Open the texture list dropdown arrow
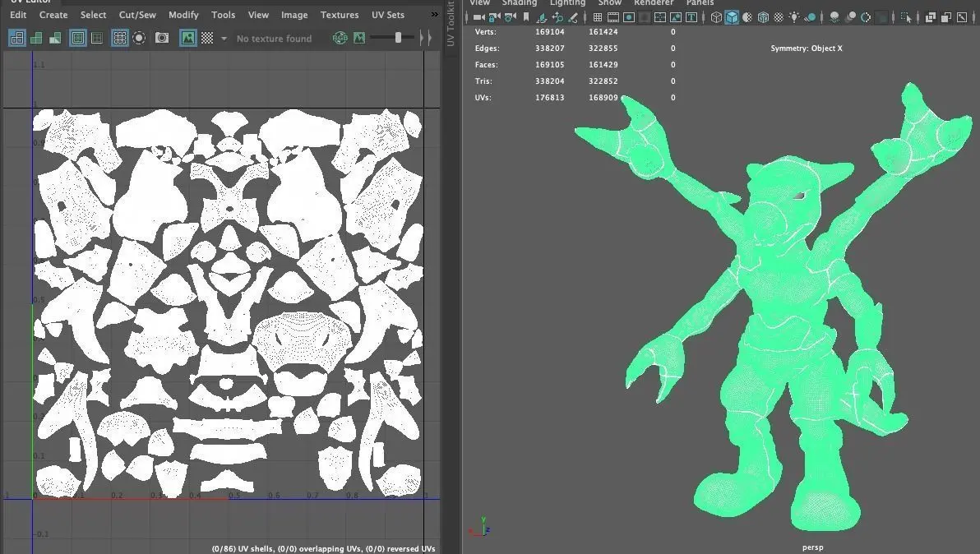This screenshot has height=554, width=980. [224, 39]
